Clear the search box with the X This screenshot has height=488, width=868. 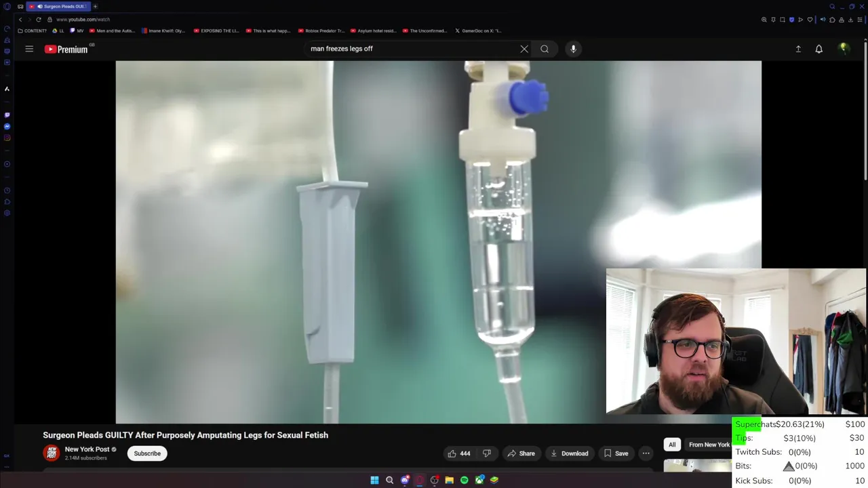pyautogui.click(x=524, y=49)
